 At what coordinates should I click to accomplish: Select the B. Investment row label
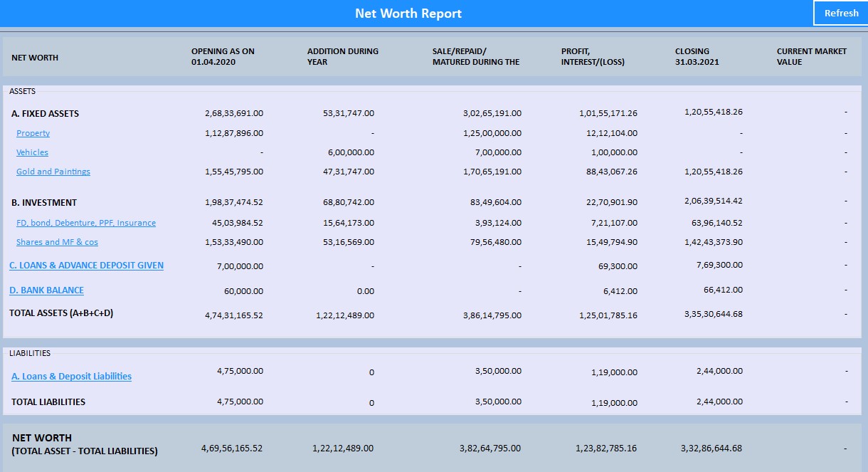tap(44, 203)
